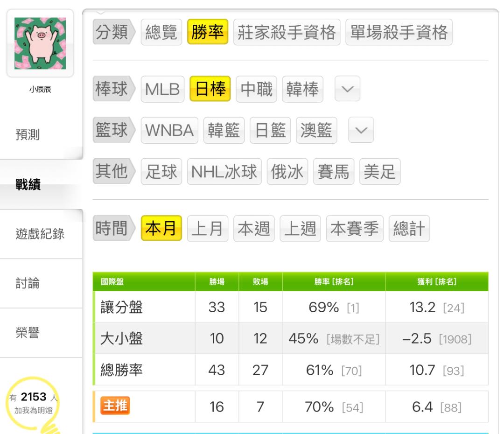Click 讓分盤 win rate 69% [1]
The width and height of the screenshot is (504, 434).
pyautogui.click(x=334, y=308)
